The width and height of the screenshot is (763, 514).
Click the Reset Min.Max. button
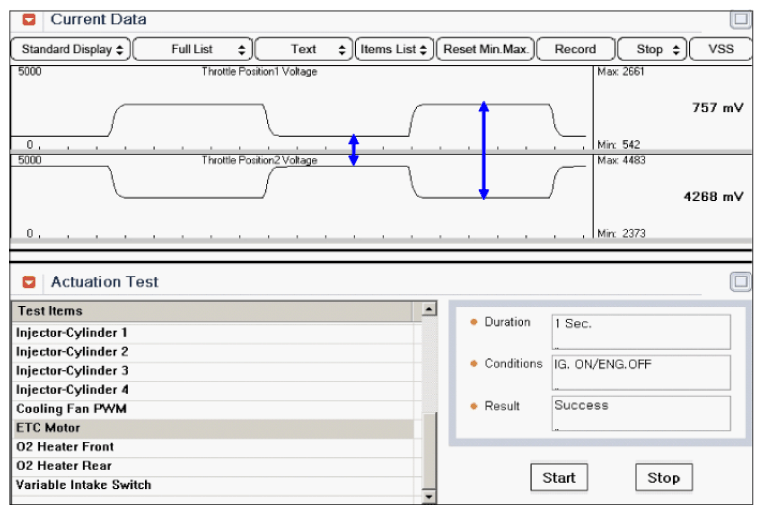[x=486, y=49]
